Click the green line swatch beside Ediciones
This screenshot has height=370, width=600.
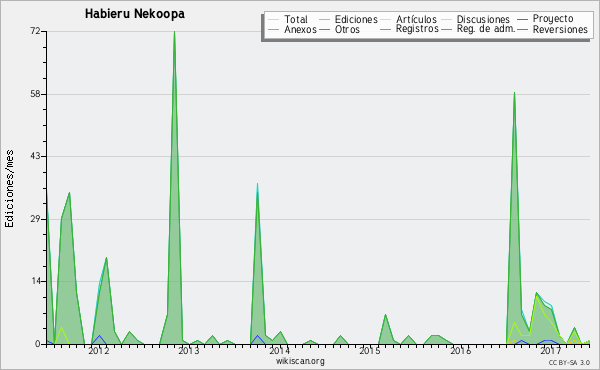pos(324,19)
